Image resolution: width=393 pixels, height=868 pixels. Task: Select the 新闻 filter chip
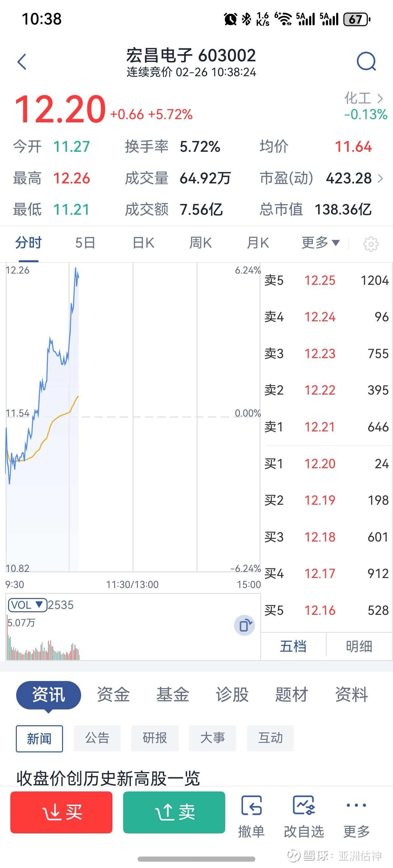click(x=39, y=738)
